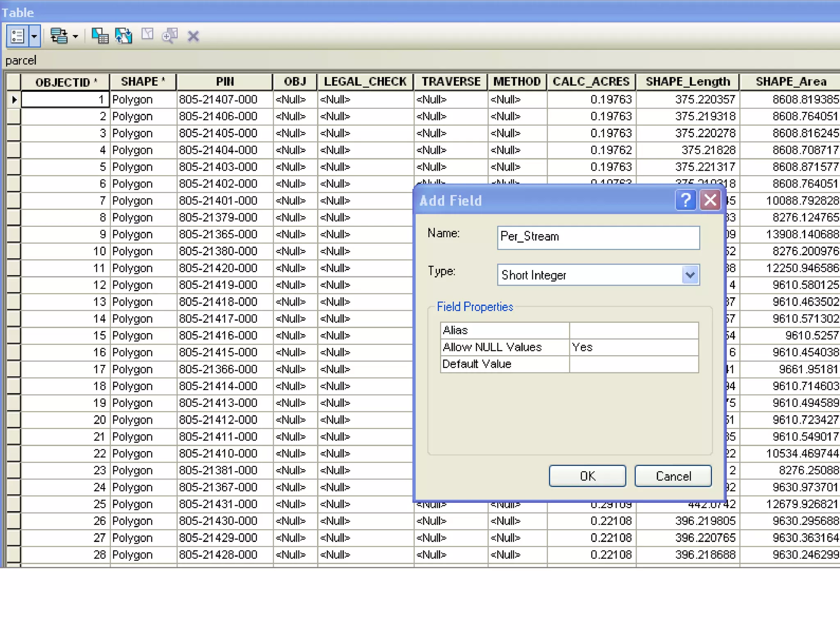Click the Switch Selection icon
This screenshot has height=630, width=840.
point(123,36)
